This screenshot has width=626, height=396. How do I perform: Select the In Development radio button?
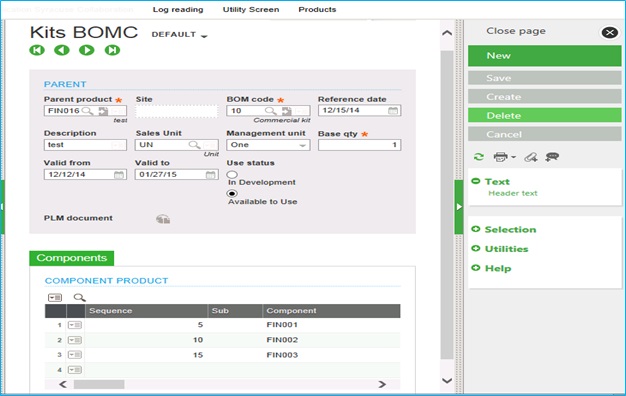pos(232,174)
